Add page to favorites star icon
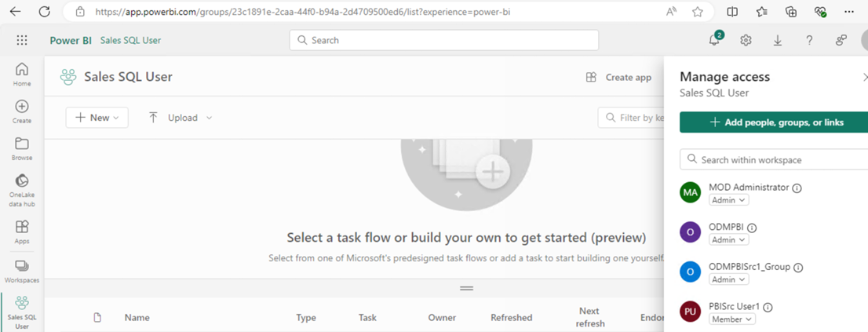Screen dimensions: 868x332 pyautogui.click(x=698, y=12)
